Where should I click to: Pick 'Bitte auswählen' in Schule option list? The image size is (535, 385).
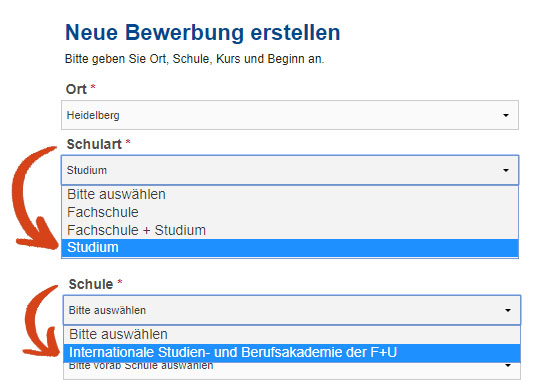[292, 334]
